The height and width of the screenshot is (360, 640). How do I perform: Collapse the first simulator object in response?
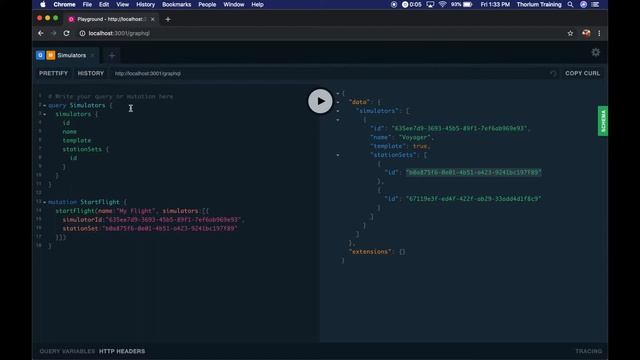click(x=338, y=120)
